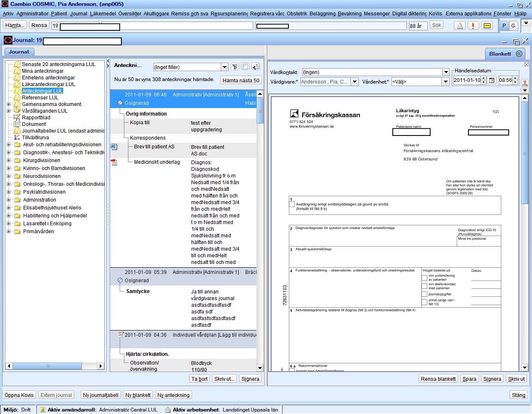
Task: Select the P tab icon in patient bar
Action: (x=504, y=26)
